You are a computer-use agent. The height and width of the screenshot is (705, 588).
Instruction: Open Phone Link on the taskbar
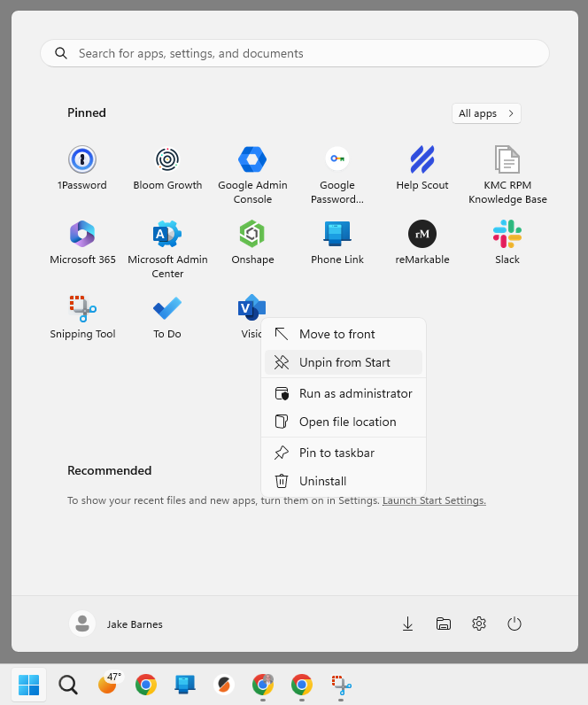click(x=185, y=685)
